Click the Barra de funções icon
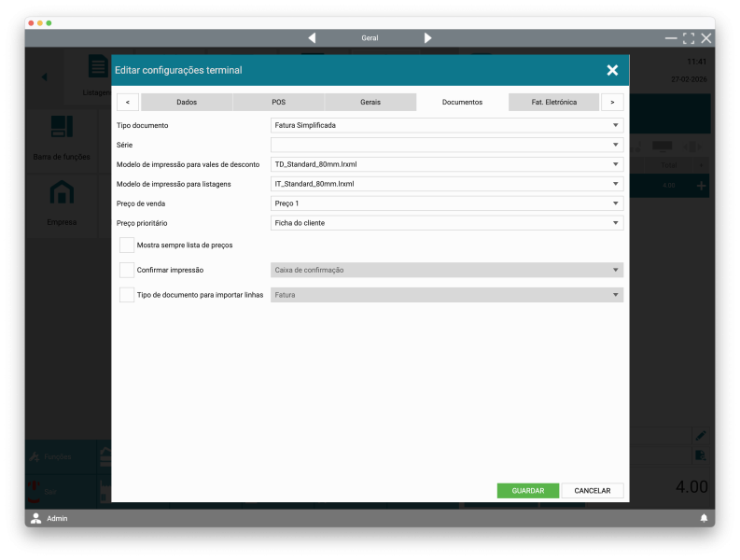This screenshot has width=740, height=560. pos(62,127)
